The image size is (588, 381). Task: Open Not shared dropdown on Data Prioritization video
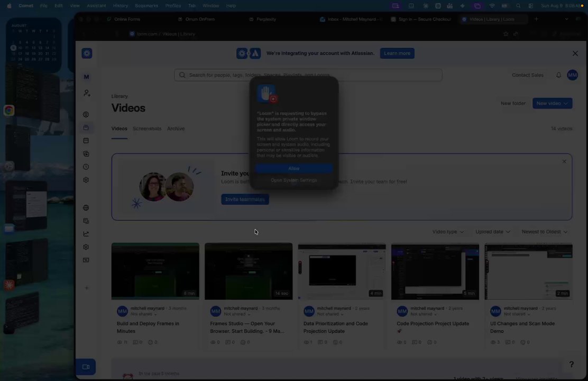click(x=330, y=314)
